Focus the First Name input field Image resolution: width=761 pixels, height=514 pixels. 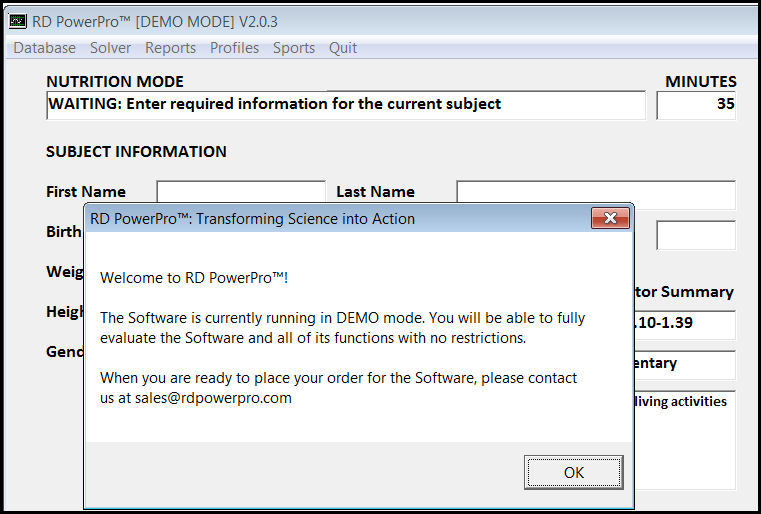[241, 192]
